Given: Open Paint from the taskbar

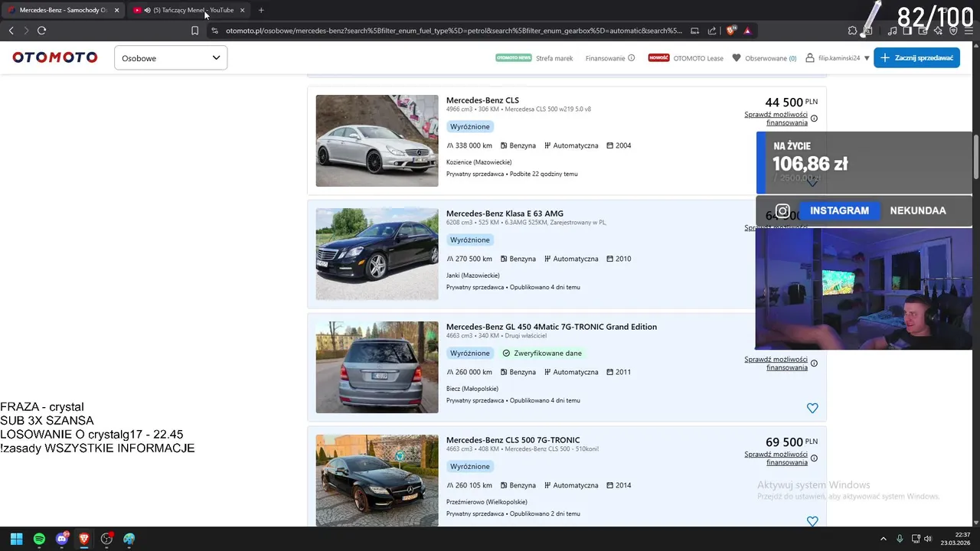Looking at the screenshot, I should click(129, 539).
